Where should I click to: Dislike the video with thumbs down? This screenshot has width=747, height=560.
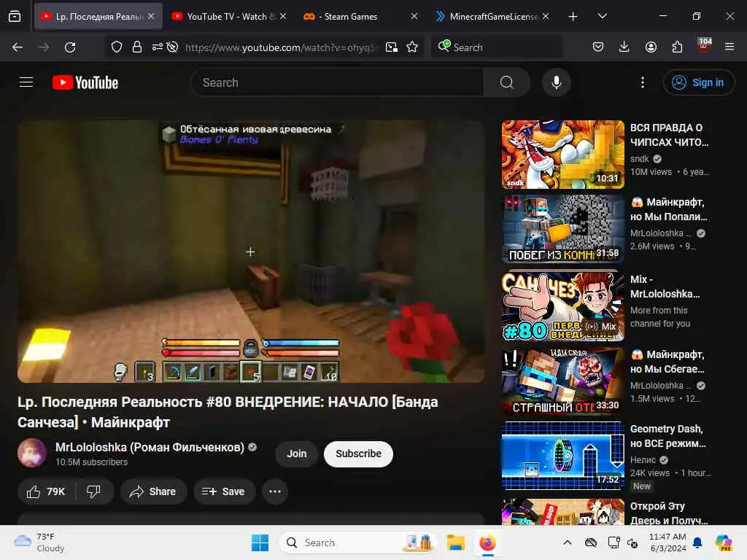click(x=94, y=491)
